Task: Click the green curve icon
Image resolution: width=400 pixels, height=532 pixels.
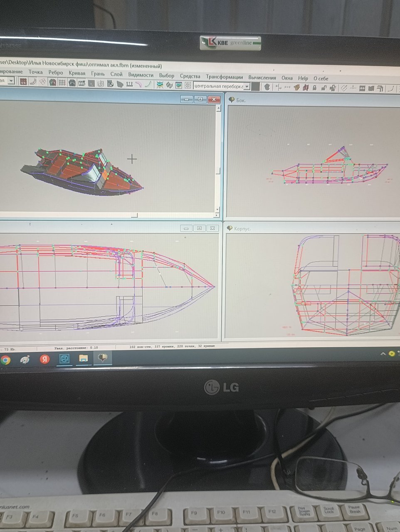Action: coord(148,84)
